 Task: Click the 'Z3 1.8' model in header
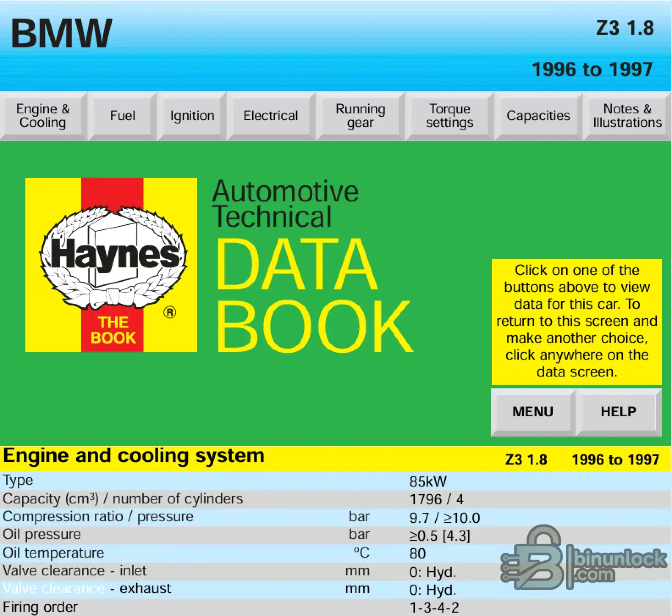[625, 28]
